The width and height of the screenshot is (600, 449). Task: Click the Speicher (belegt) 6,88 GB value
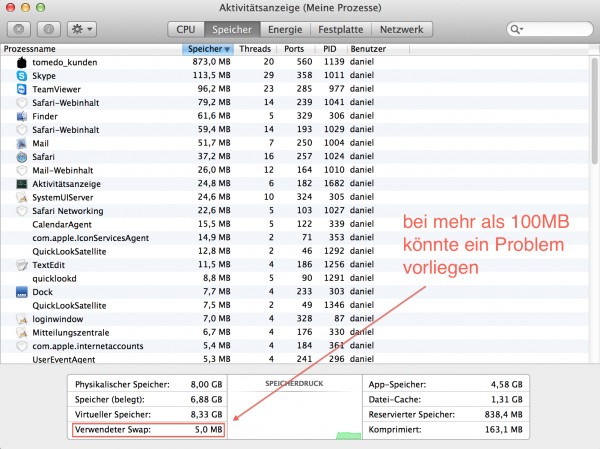(206, 400)
